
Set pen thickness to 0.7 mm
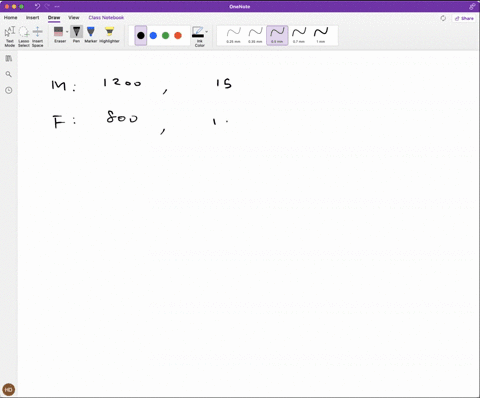point(299,35)
